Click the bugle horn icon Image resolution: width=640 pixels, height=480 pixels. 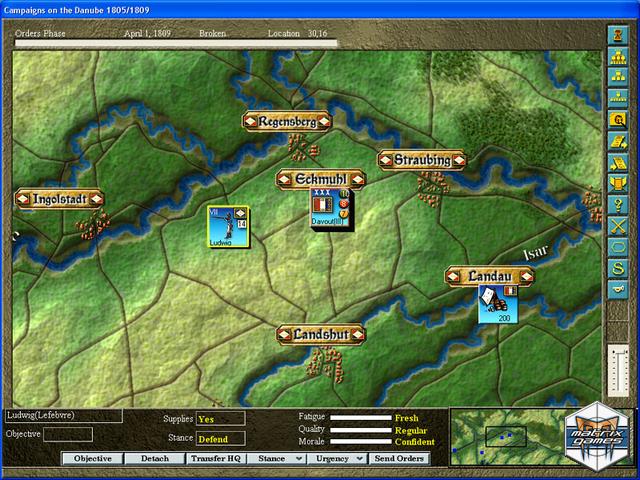tap(618, 289)
